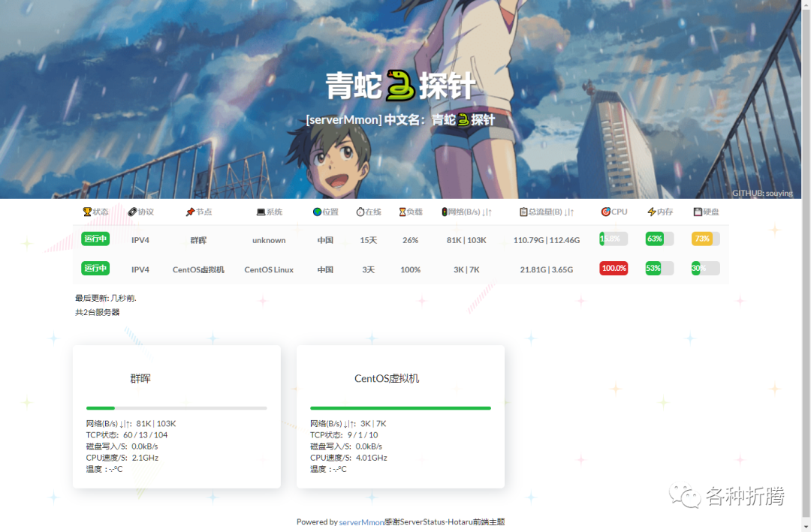811x532 pixels.
Task: Click the stopwatch icon beside 在线
Action: pos(360,212)
